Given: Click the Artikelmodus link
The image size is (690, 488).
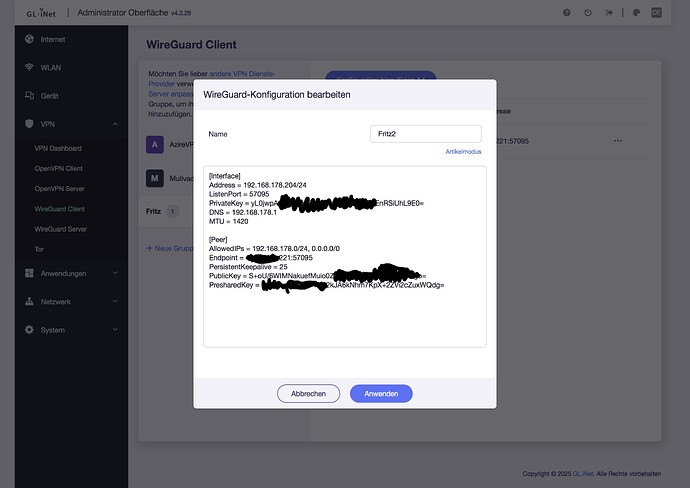Looking at the screenshot, I should (463, 151).
